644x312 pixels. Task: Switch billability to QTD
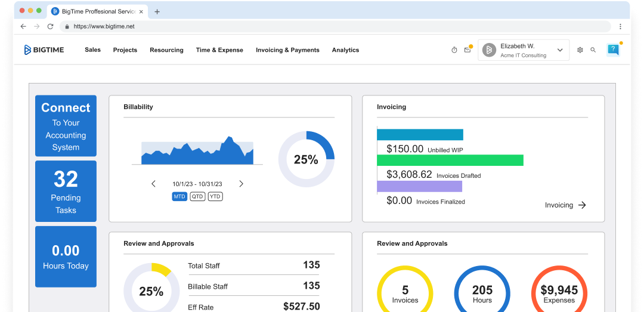[197, 196]
